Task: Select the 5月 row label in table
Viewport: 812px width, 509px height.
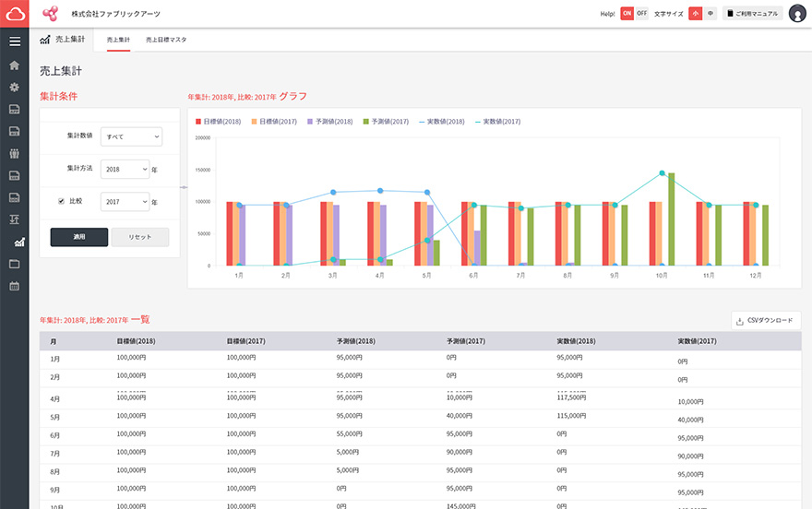Action: 54,418
